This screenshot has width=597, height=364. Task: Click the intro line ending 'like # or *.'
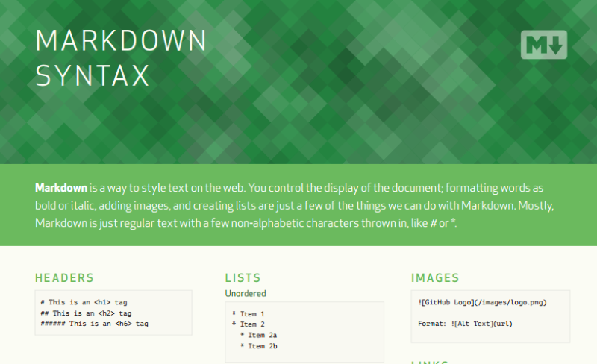246,223
